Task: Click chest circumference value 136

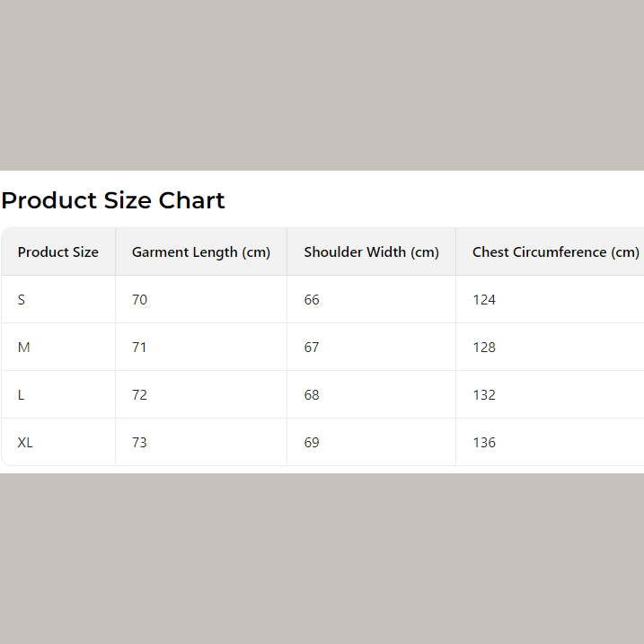Action: 484,443
